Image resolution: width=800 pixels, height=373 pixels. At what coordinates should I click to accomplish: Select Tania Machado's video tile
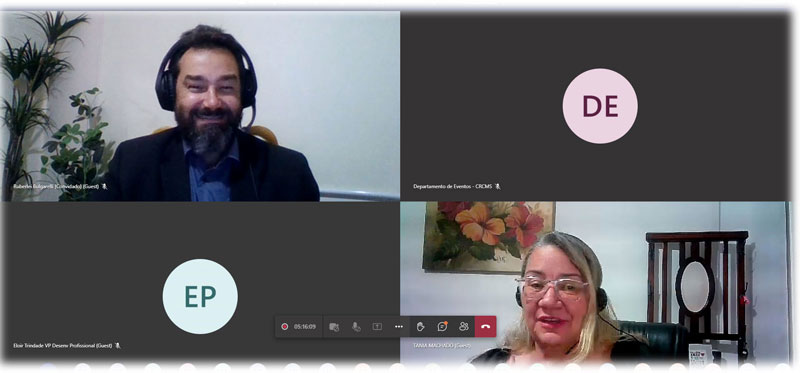[x=594, y=282]
